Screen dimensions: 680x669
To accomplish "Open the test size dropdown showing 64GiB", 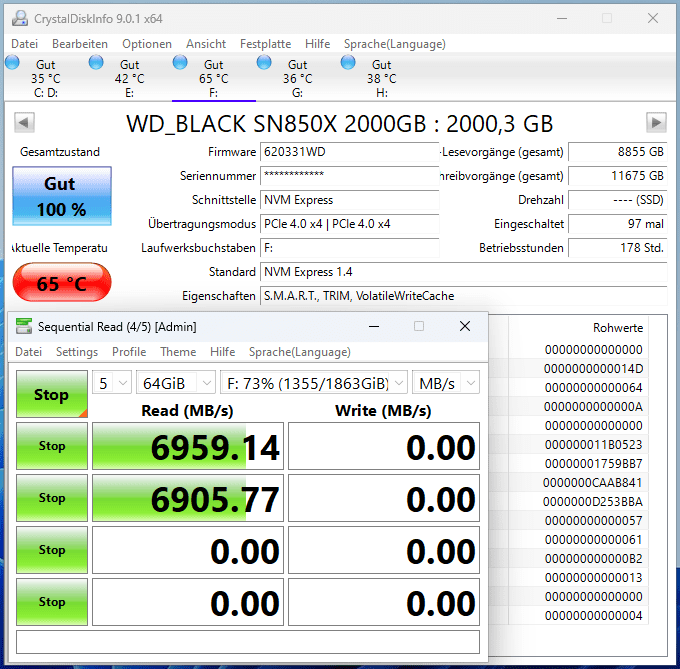I will coord(176,383).
